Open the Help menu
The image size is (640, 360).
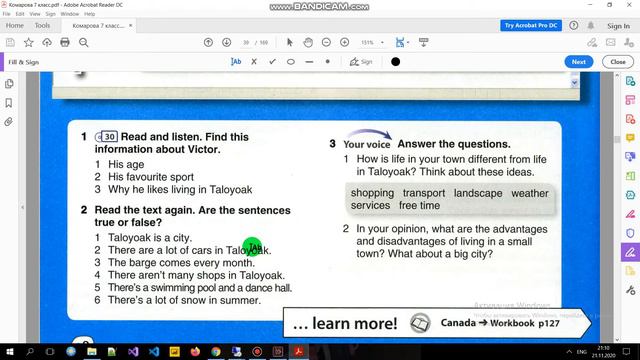90,14
